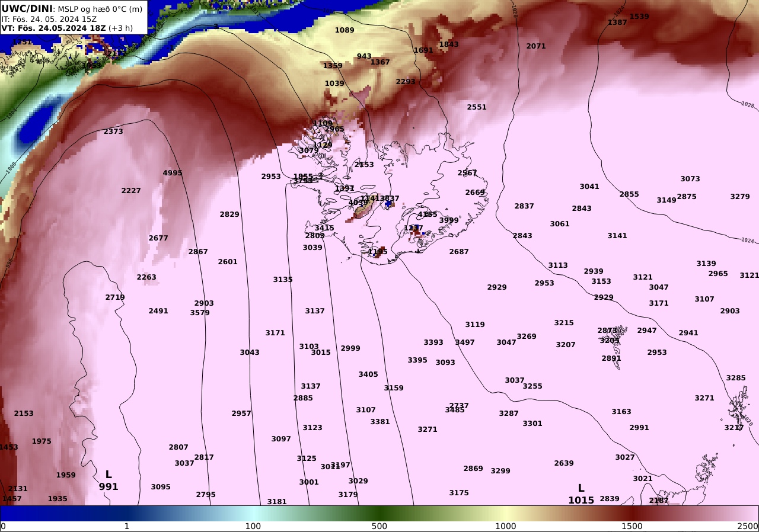759x532 pixels.
Task: Click the 2551 height value
Action: [x=477, y=108]
